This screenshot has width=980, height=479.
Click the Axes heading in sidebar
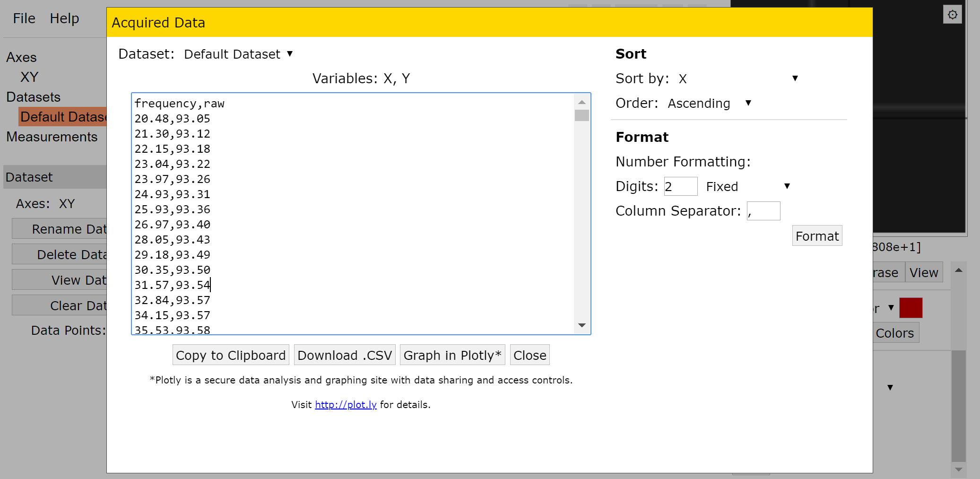[21, 57]
